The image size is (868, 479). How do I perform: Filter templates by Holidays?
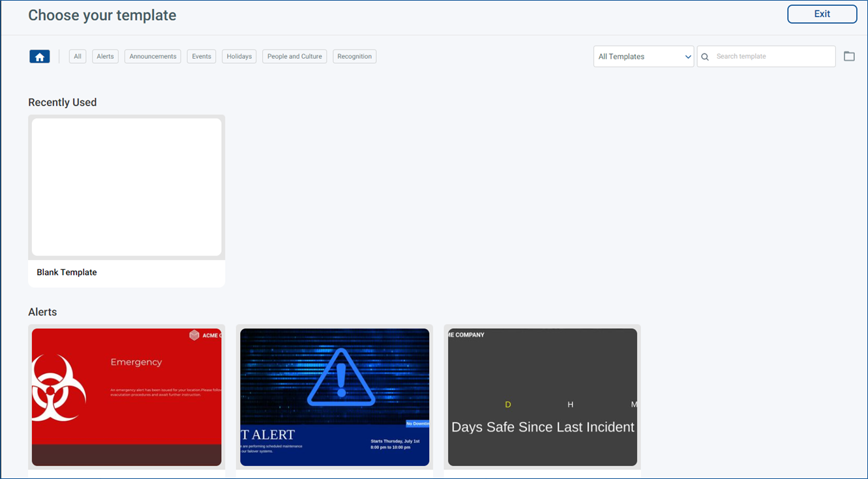(239, 57)
